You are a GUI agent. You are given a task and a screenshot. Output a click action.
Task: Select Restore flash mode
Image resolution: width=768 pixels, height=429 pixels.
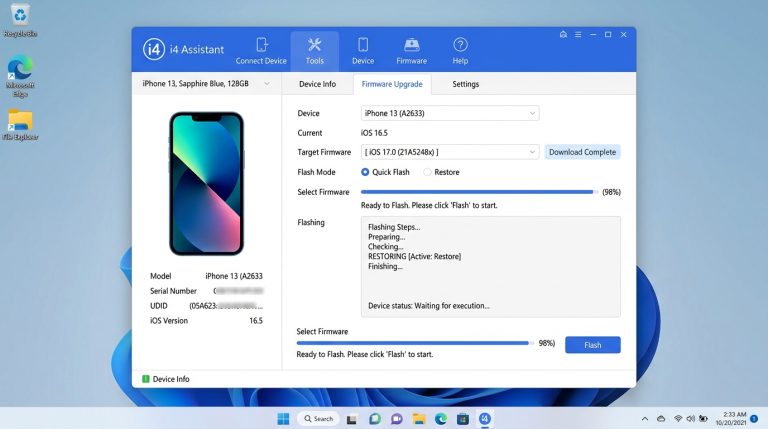(x=428, y=172)
